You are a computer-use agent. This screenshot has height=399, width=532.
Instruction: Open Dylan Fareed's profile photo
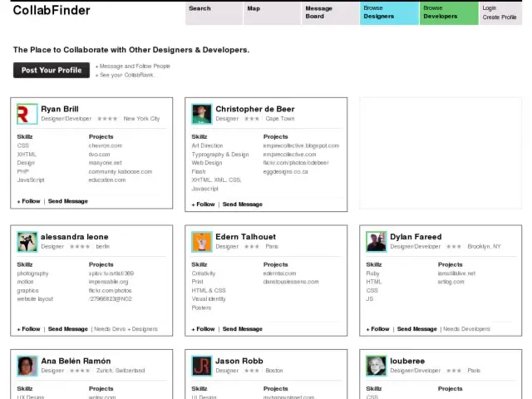(377, 242)
